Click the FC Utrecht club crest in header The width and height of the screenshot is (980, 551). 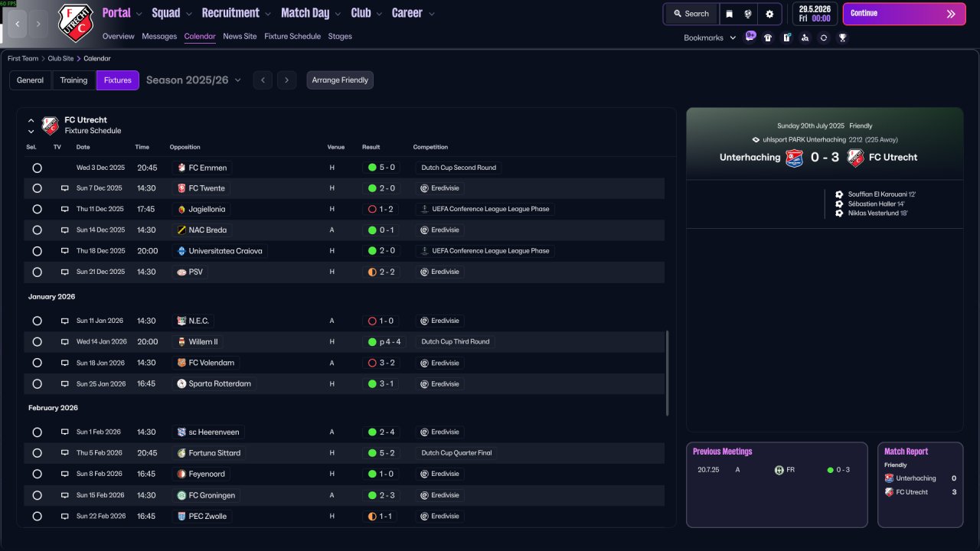pos(76,23)
